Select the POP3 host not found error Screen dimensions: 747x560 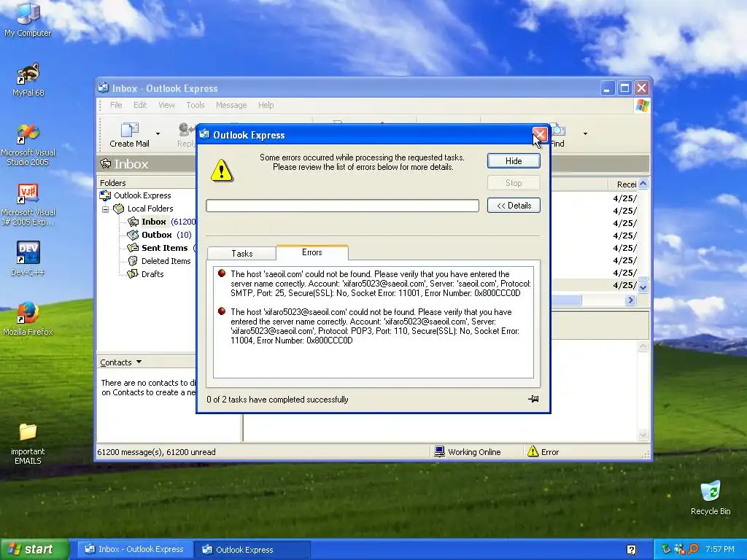376,326
